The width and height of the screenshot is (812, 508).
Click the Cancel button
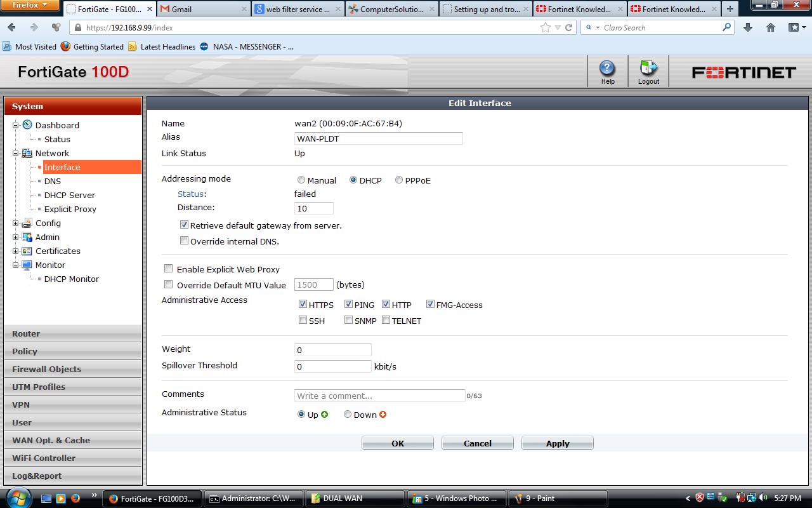tap(478, 443)
